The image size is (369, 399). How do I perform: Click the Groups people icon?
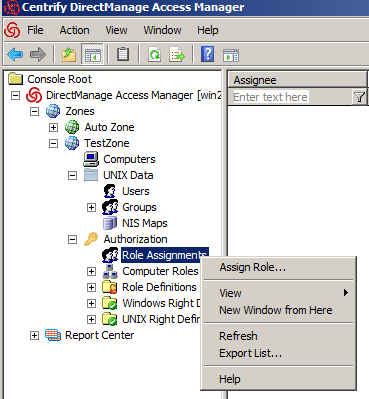(x=110, y=207)
